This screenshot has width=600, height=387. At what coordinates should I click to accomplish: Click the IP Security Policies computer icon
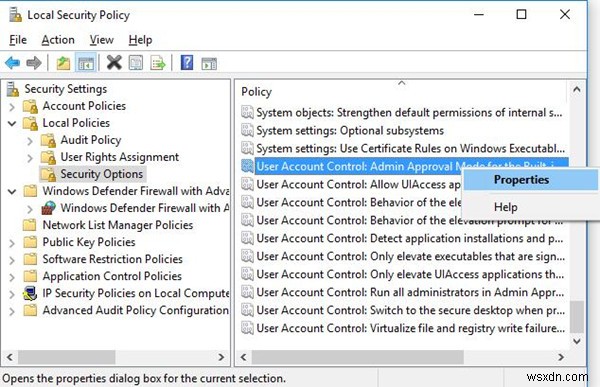tap(30, 294)
